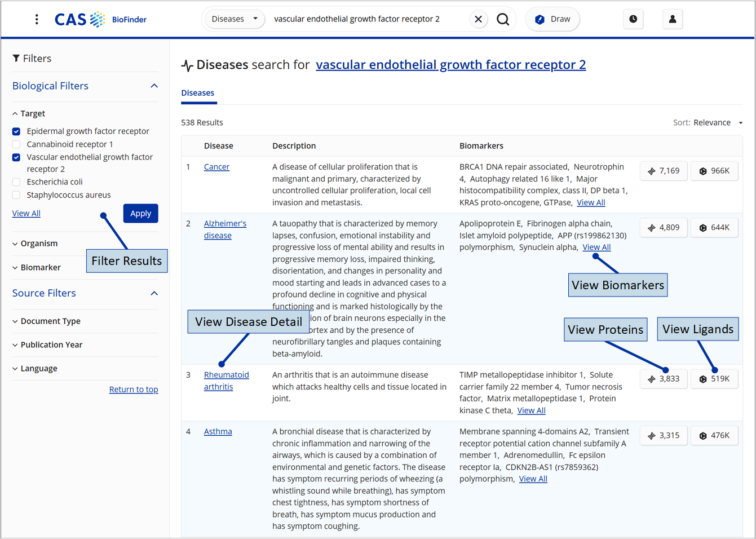
Task: Click the CAS BioFinder logo
Action: pyautogui.click(x=100, y=19)
